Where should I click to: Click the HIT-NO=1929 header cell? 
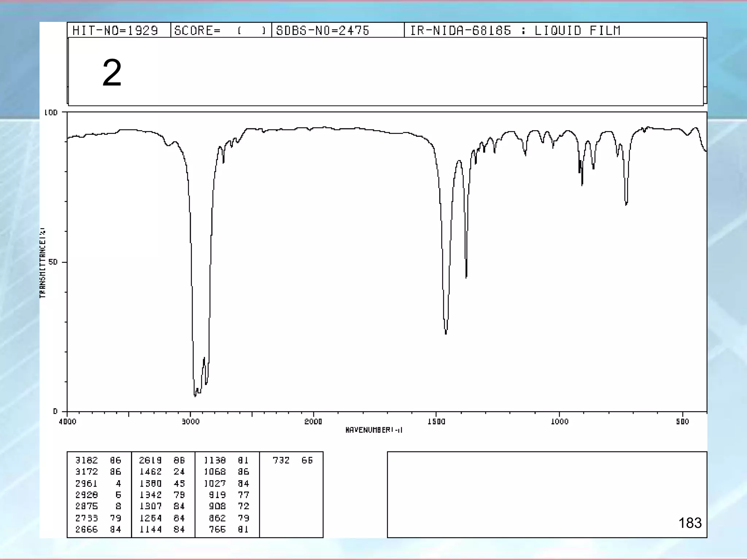115,31
